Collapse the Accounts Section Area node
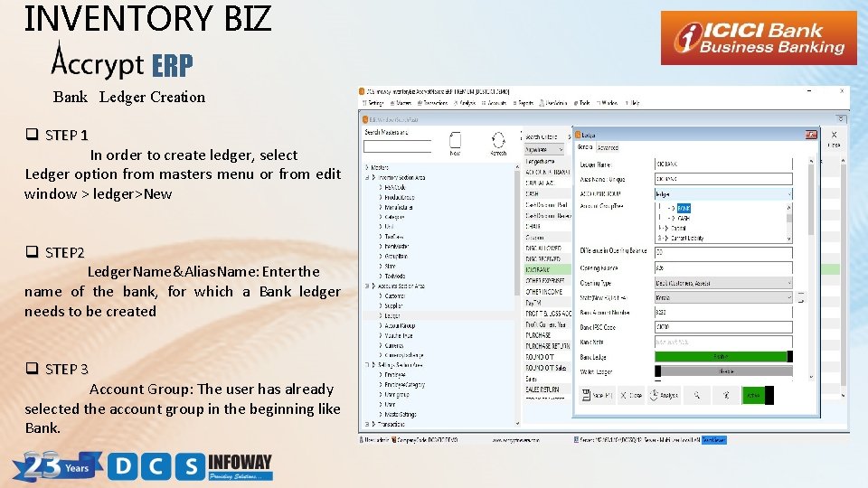 tap(367, 286)
